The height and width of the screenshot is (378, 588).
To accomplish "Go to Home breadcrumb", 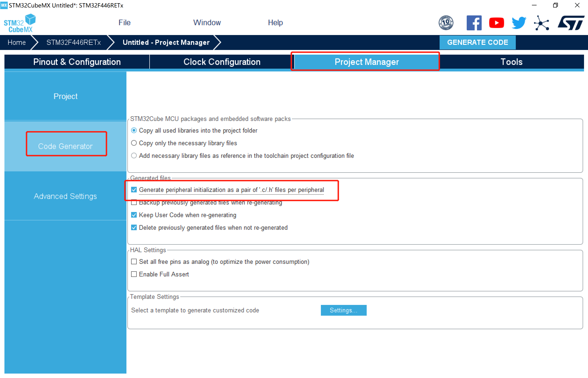I will (17, 42).
